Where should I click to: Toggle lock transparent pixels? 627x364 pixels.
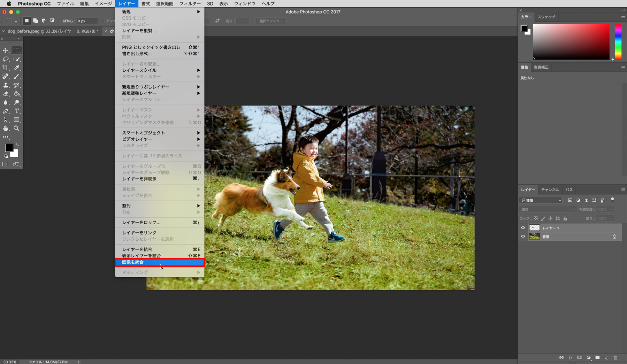(x=536, y=218)
